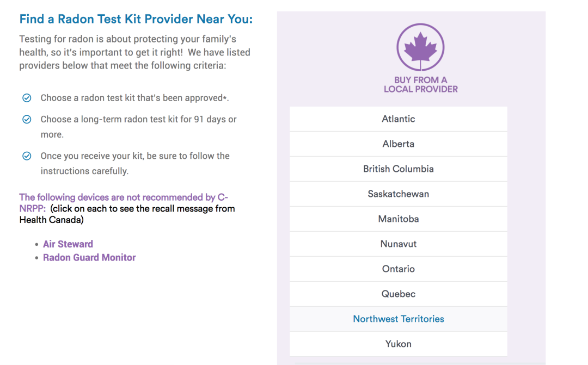Click the checkmark icon beside approved kit item
This screenshot has height=365, width=588.
27,98
